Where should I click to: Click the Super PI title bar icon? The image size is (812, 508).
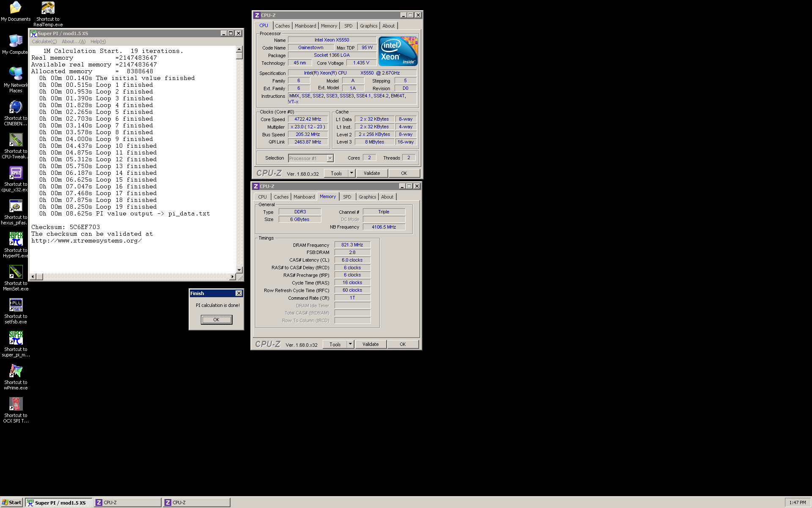pyautogui.click(x=33, y=33)
